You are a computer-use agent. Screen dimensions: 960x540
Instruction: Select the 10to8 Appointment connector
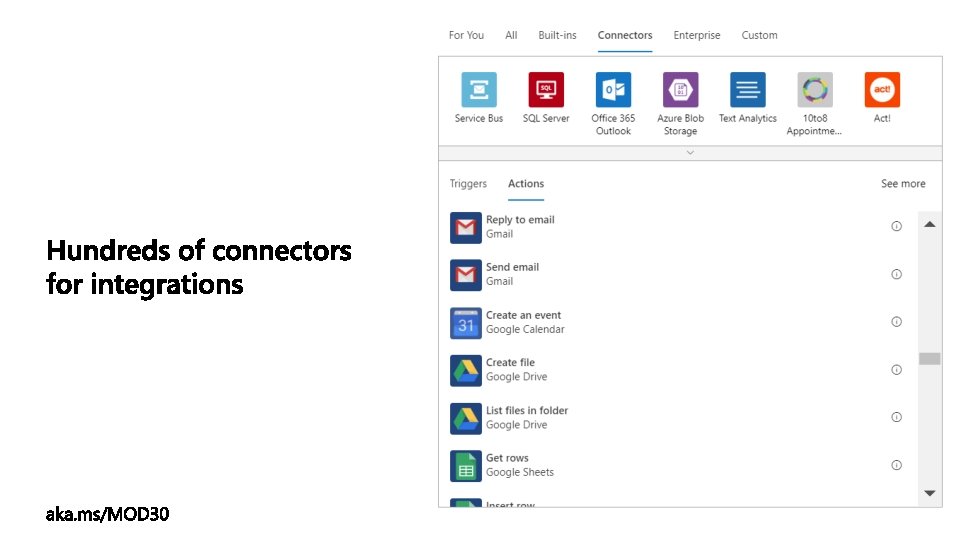[815, 90]
